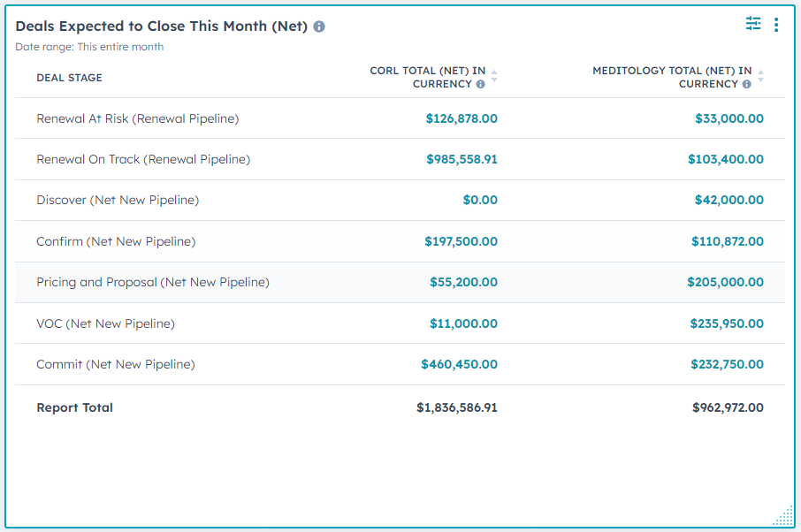Open Meditology Pricing and Proposal amount $205,000.00

click(725, 283)
